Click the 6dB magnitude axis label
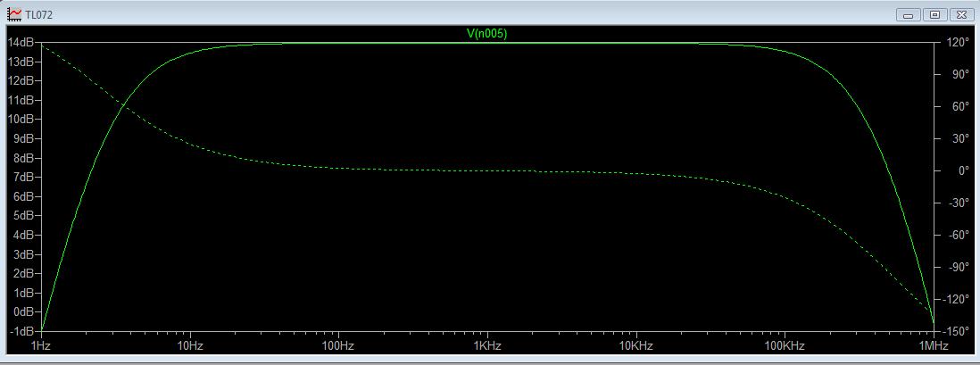The width and height of the screenshot is (980, 365). (x=24, y=196)
